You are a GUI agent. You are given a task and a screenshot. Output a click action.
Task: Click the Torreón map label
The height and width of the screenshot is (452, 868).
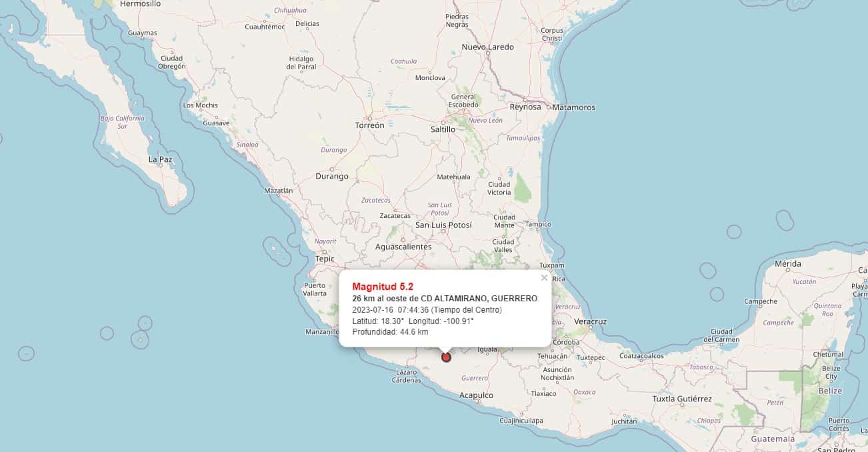click(x=370, y=125)
